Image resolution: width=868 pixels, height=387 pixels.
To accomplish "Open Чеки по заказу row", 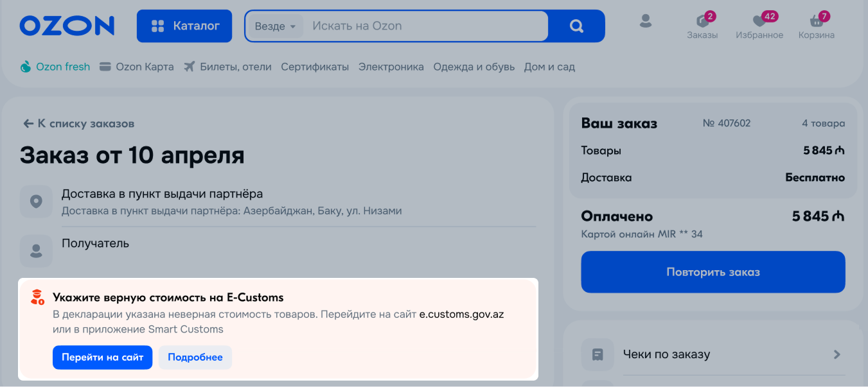I will 713,354.
